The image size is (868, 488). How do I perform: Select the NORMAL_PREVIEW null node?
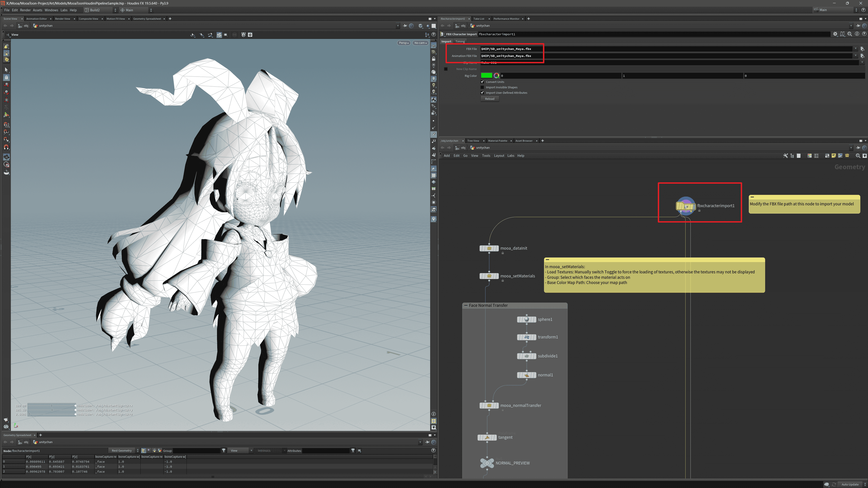click(x=487, y=463)
